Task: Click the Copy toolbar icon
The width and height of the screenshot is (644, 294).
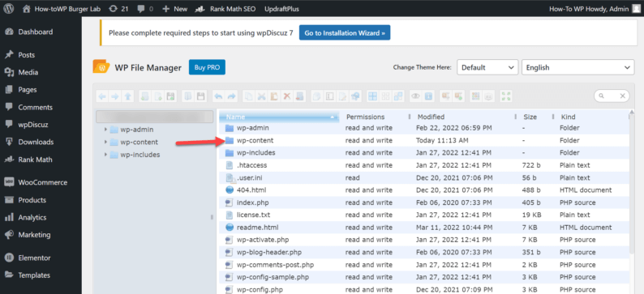Action: [x=248, y=96]
